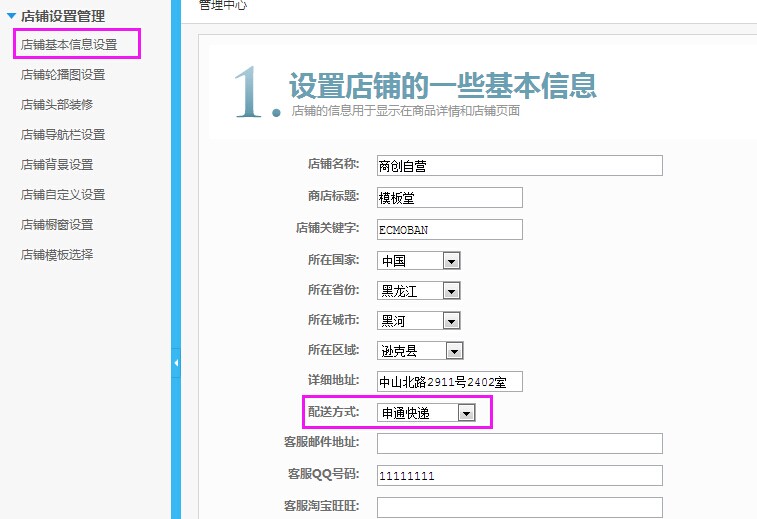Click the 店铺设置管理 section title
This screenshot has height=519, width=757.
point(63,16)
